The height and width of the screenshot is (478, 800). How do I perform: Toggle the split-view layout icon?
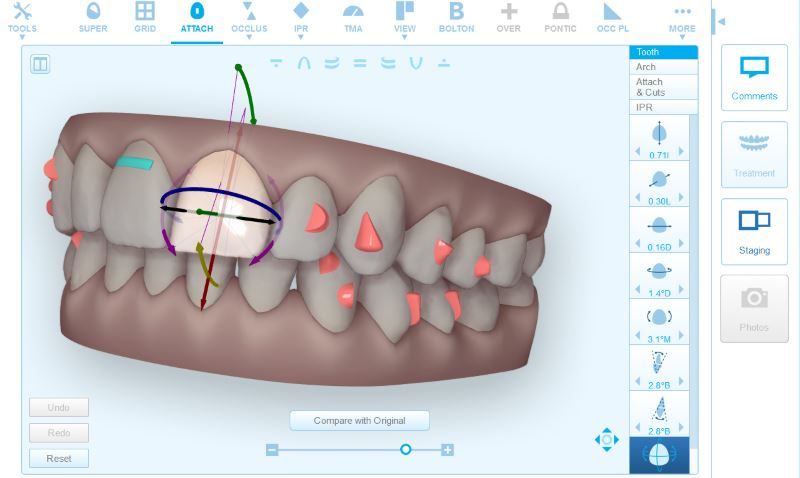coord(40,64)
